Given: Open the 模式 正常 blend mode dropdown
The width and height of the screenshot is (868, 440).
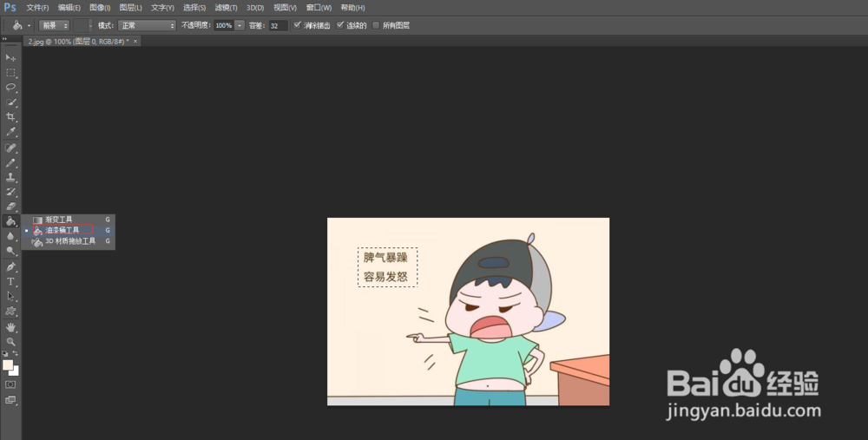Looking at the screenshot, I should click(x=147, y=25).
